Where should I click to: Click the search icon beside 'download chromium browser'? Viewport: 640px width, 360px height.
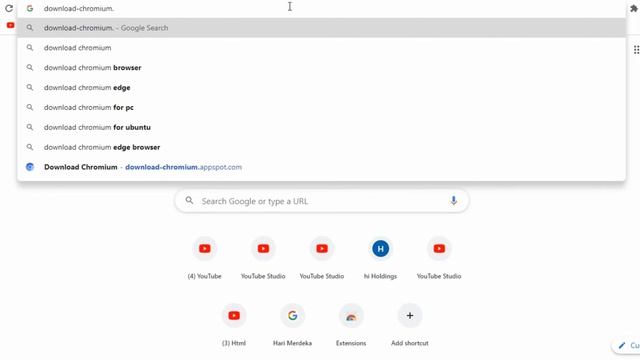(30, 68)
